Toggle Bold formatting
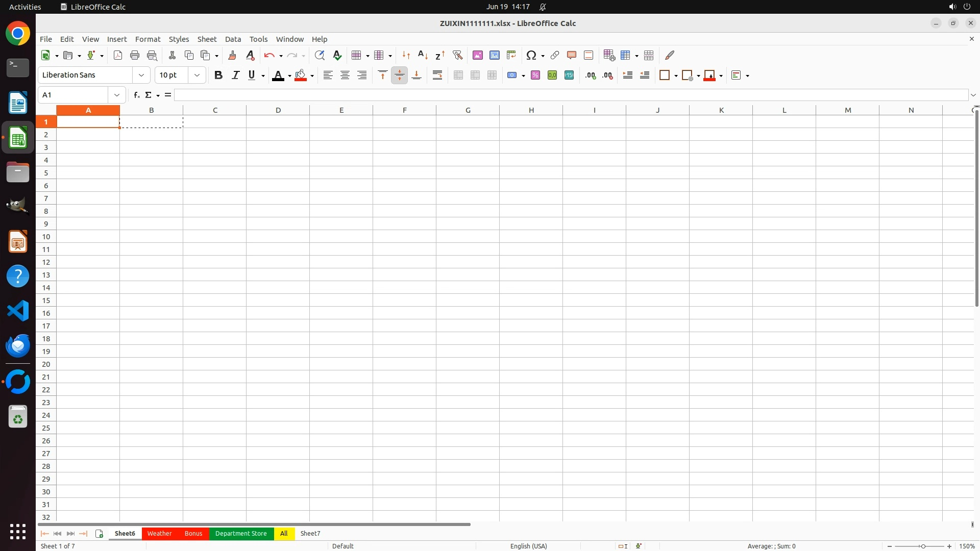The height and width of the screenshot is (551, 980). pyautogui.click(x=218, y=75)
